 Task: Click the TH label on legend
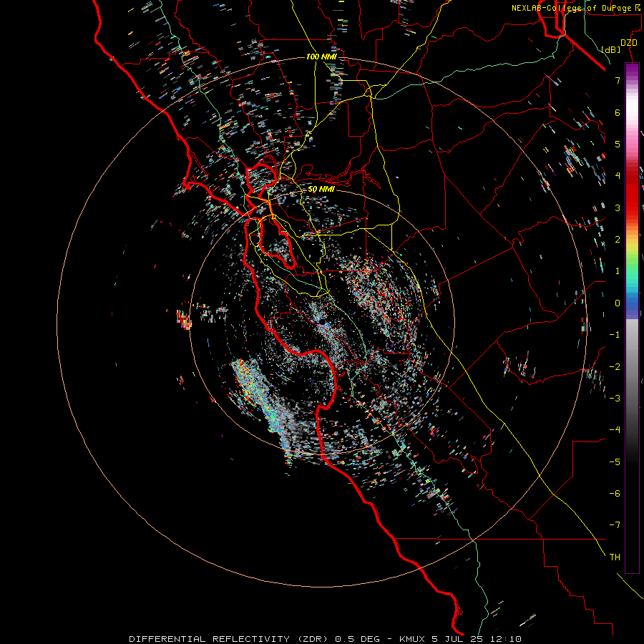[x=615, y=557]
